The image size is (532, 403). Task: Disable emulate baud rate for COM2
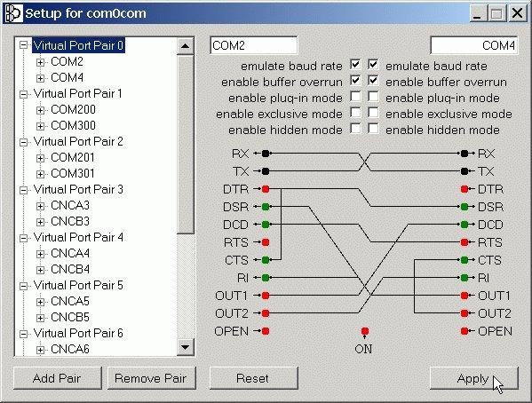[x=355, y=64]
